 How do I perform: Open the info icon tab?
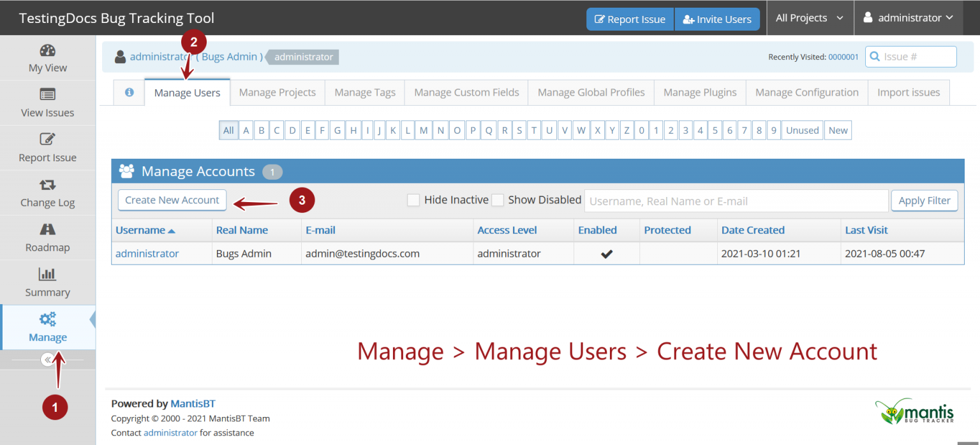click(130, 92)
